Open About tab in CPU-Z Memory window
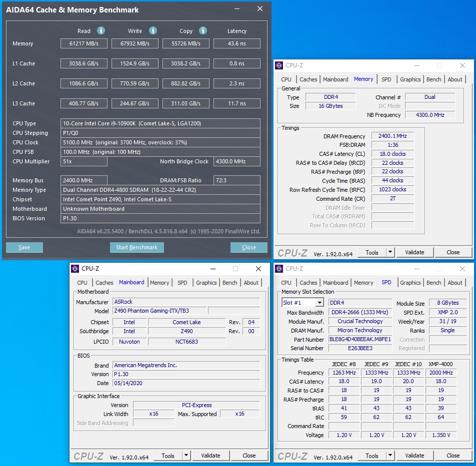The image size is (476, 466). click(x=455, y=79)
